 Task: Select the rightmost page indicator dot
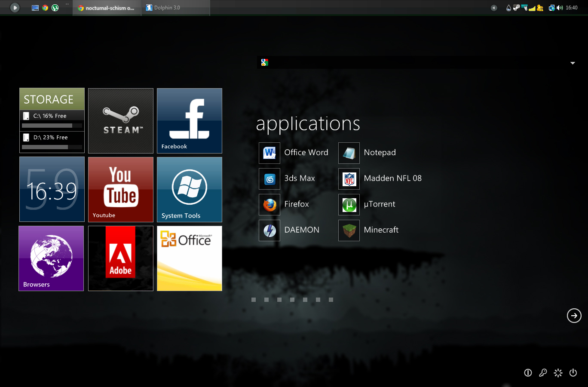[x=331, y=300]
